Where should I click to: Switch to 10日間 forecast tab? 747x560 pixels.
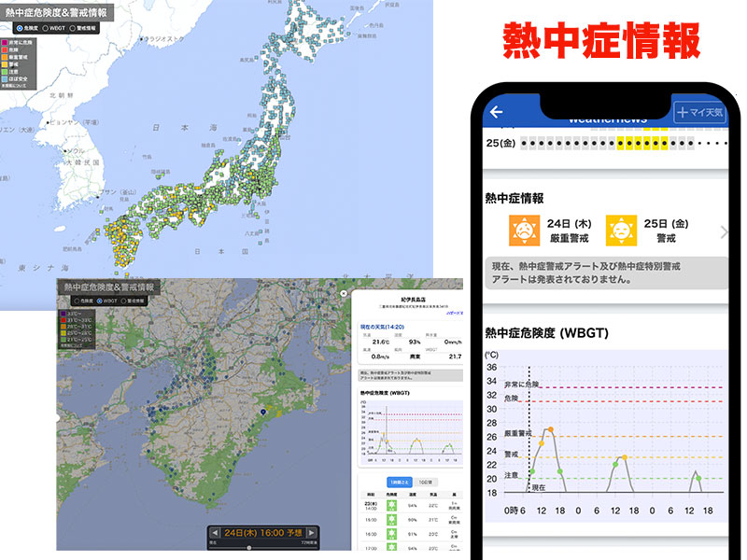[x=425, y=480]
